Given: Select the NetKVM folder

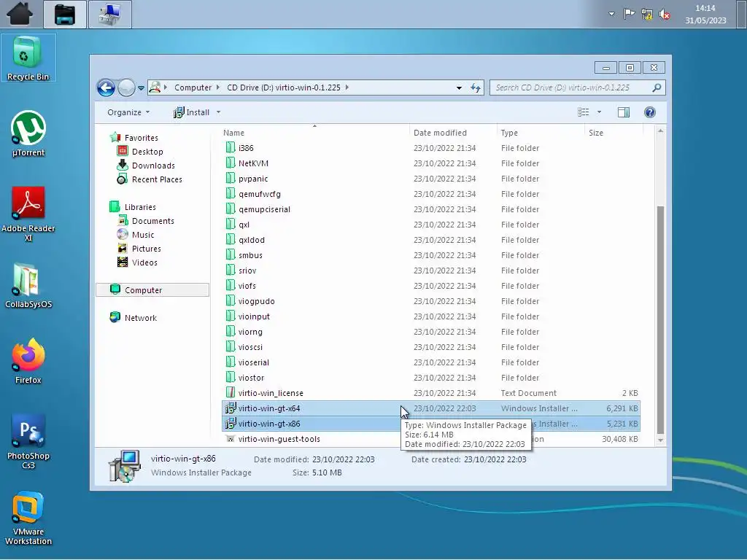Looking at the screenshot, I should click(431, 163).
